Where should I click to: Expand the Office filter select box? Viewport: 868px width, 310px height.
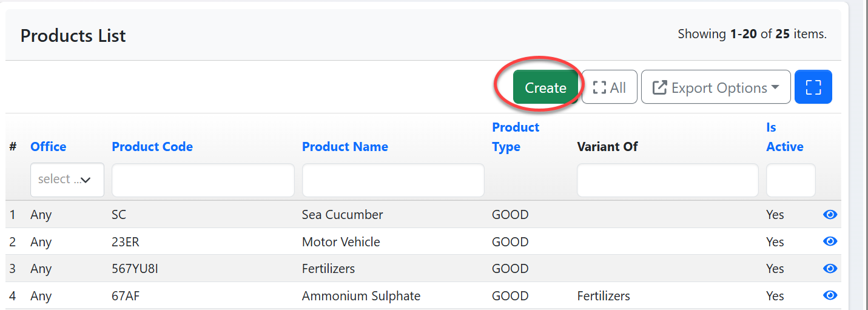67,180
